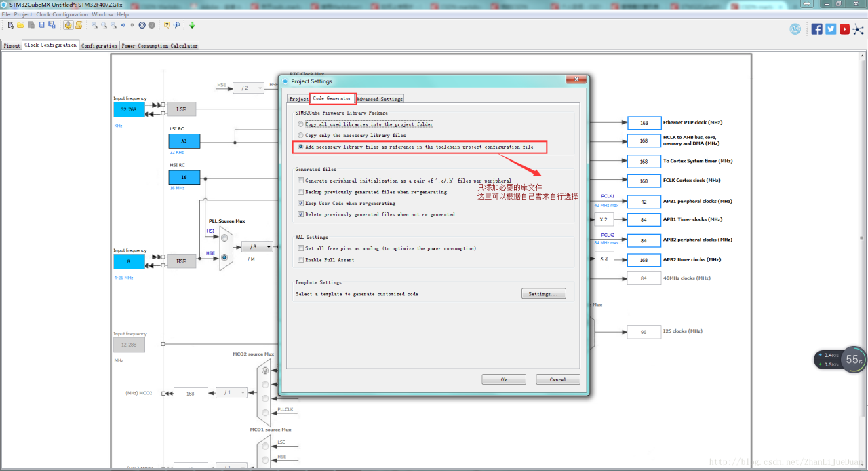Click the last zoom magnifier toolbar icon
The width and height of the screenshot is (868, 471).
coord(114,25)
